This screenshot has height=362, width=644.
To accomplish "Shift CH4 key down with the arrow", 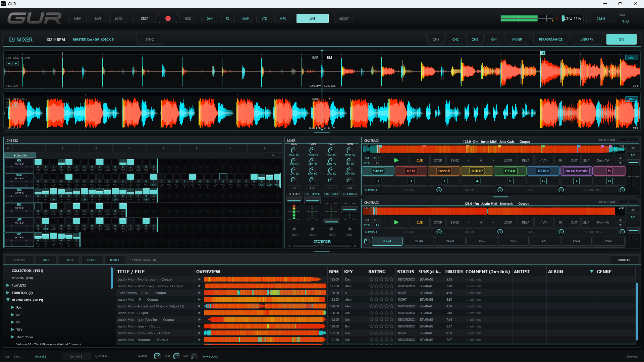I will [x=620, y=225].
